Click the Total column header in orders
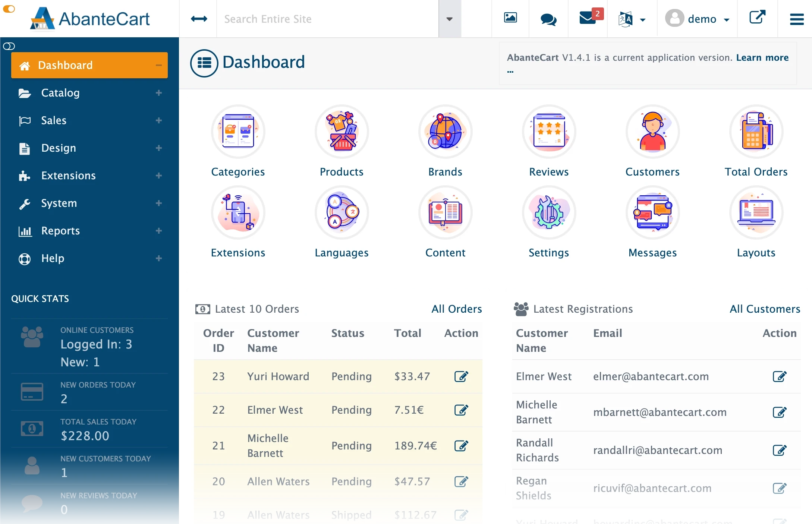The image size is (812, 524). coord(408,333)
